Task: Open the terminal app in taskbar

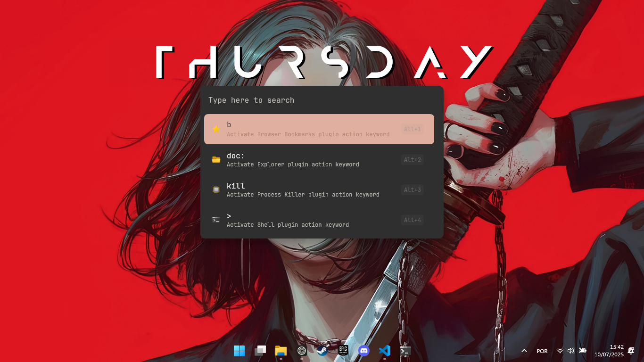Action: click(x=405, y=351)
